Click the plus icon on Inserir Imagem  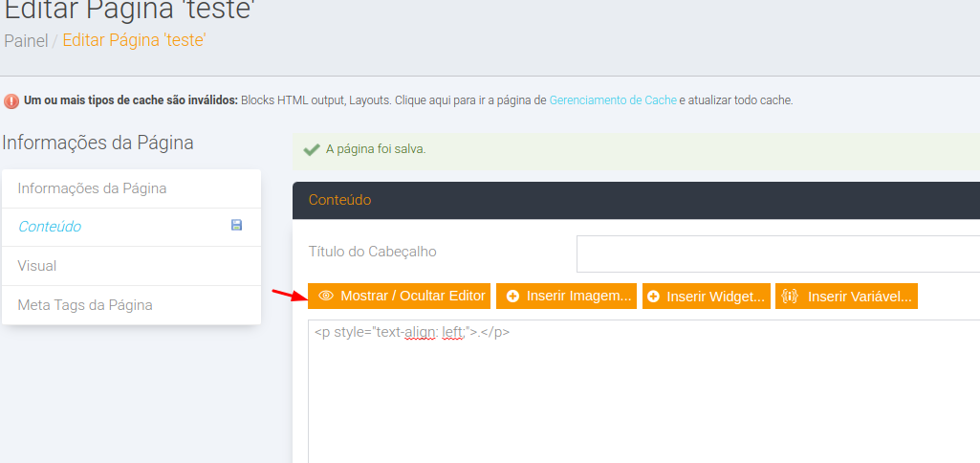coord(512,297)
